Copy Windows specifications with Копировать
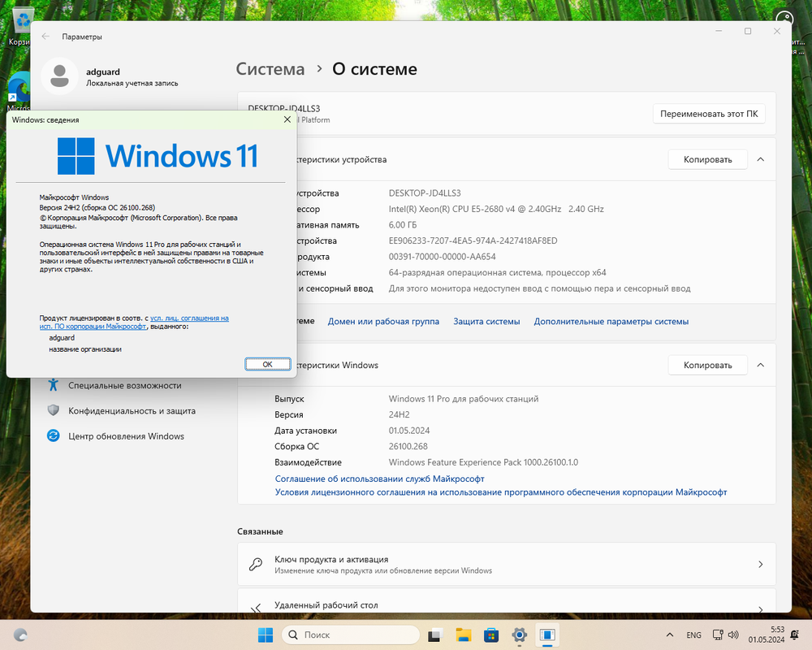This screenshot has width=812, height=650. (707, 365)
